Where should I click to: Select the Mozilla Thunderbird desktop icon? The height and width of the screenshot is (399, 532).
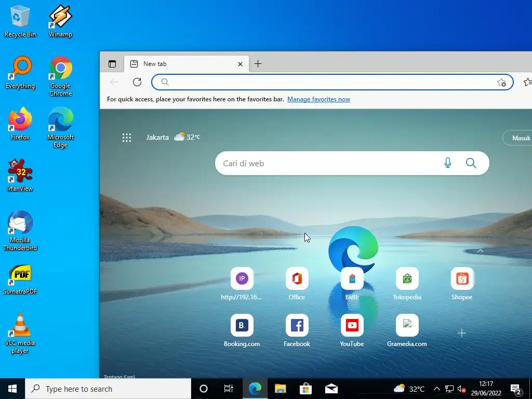tap(20, 230)
